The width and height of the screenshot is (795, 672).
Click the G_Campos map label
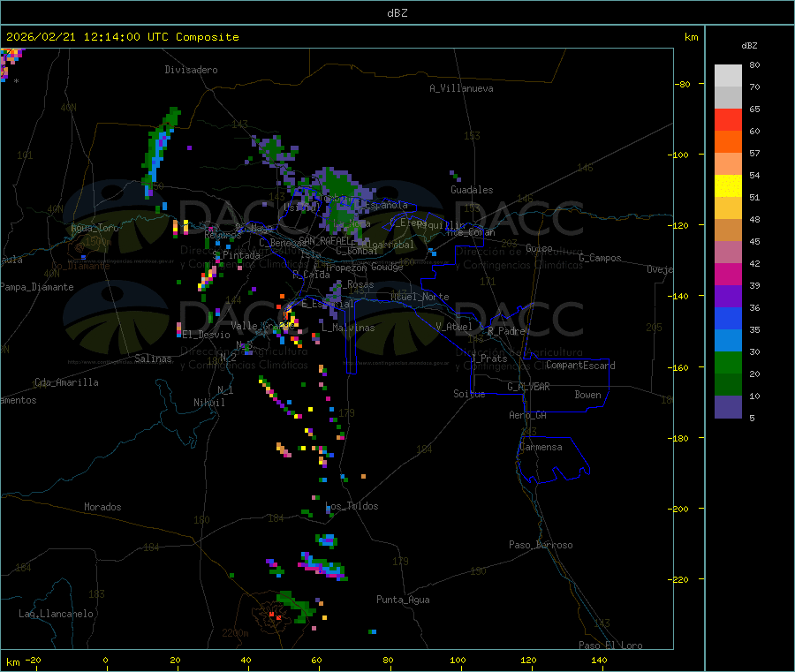click(600, 258)
